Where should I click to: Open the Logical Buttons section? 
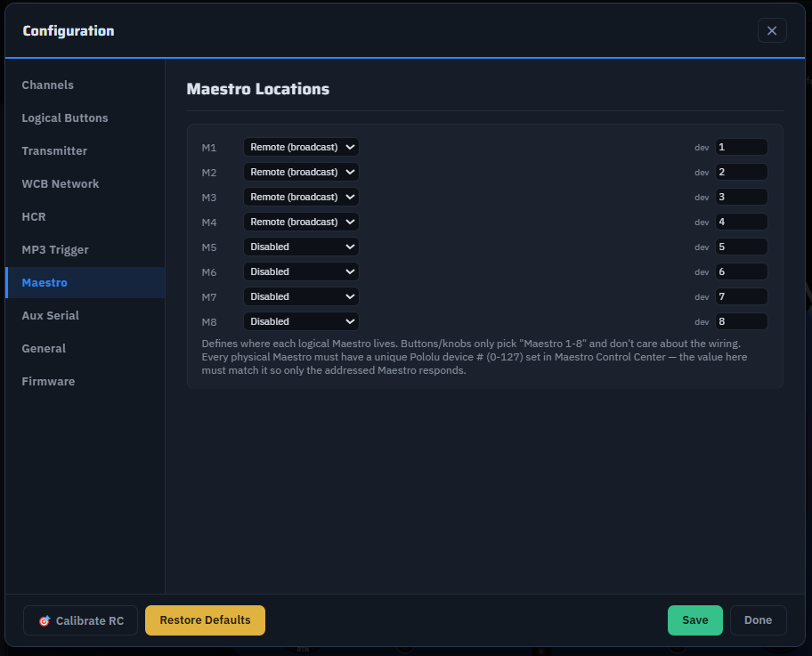pyautogui.click(x=65, y=118)
